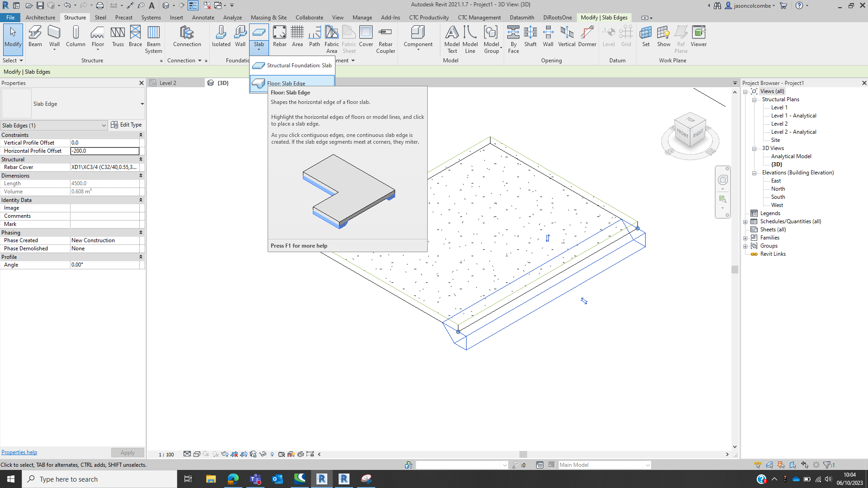Choose Structural Foundation: Slab from the menu

coord(298,65)
